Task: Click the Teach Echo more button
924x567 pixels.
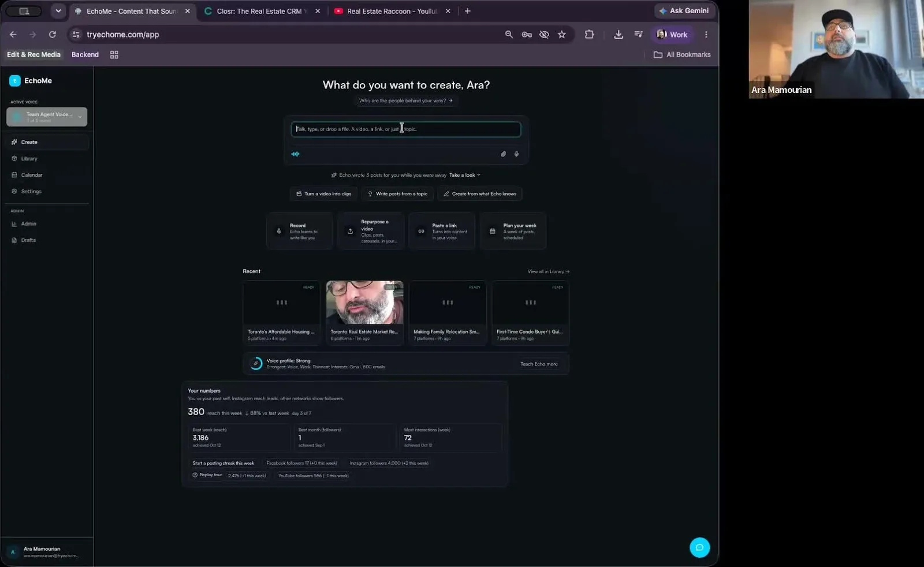Action: pyautogui.click(x=539, y=364)
